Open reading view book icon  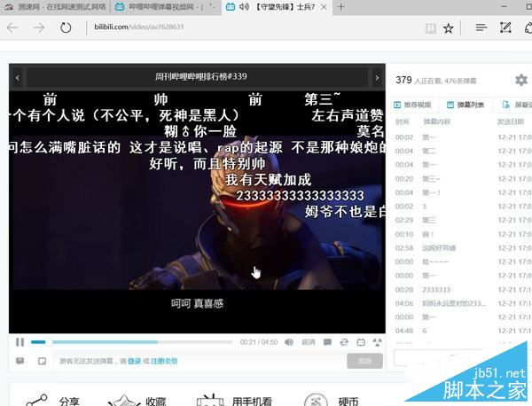point(430,28)
